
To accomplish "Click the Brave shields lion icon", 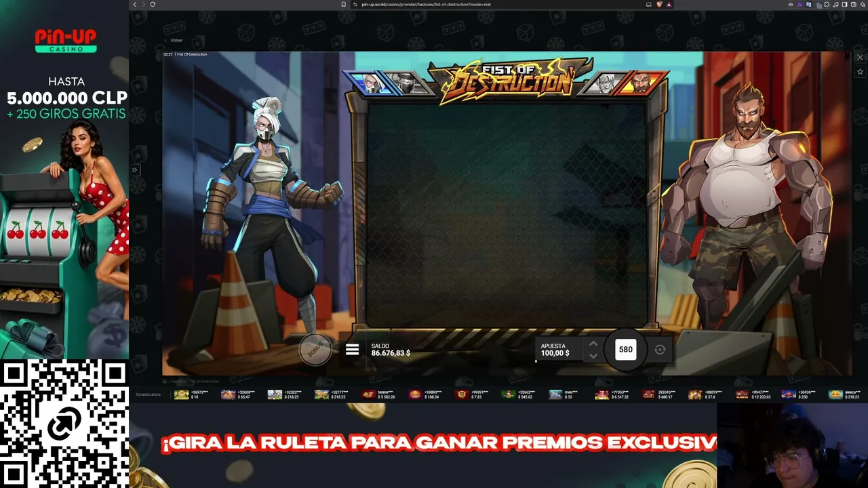I will click(659, 4).
